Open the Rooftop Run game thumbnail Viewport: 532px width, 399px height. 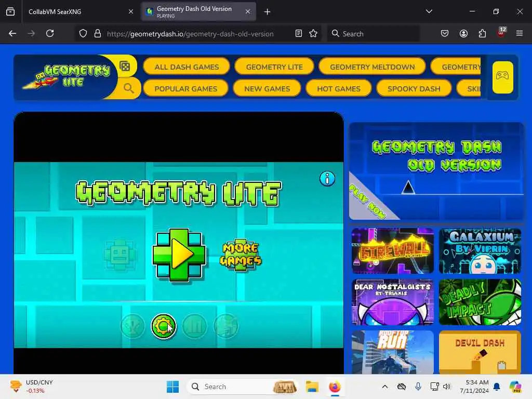click(x=393, y=352)
